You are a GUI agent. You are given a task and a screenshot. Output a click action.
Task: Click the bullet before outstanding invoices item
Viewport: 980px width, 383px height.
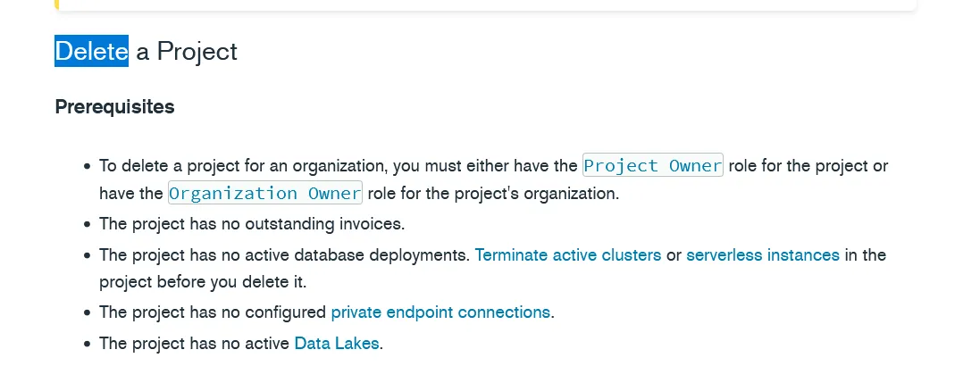pos(88,224)
